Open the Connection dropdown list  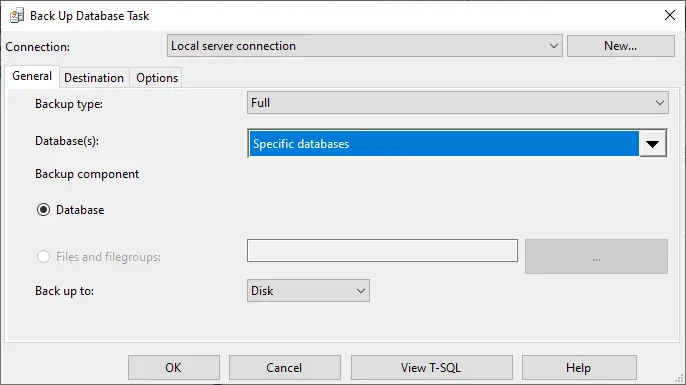(x=364, y=46)
